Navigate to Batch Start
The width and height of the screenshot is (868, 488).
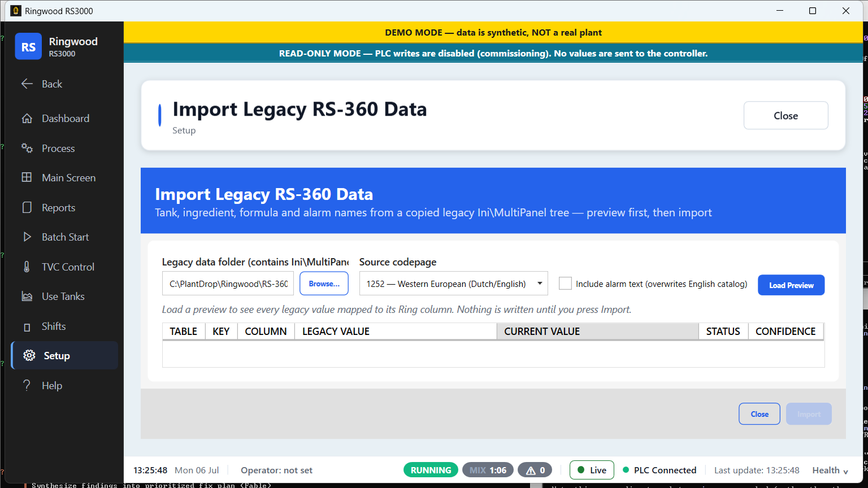click(x=64, y=237)
